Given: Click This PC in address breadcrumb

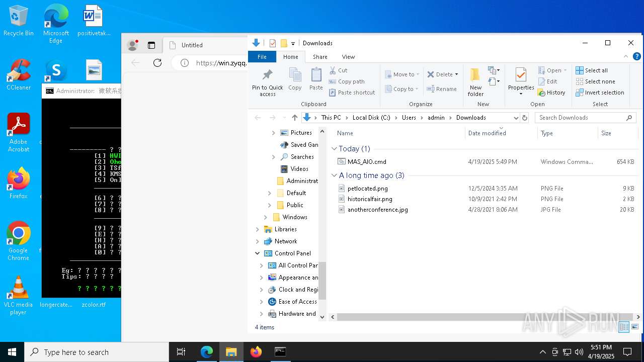Looking at the screenshot, I should click(331, 118).
